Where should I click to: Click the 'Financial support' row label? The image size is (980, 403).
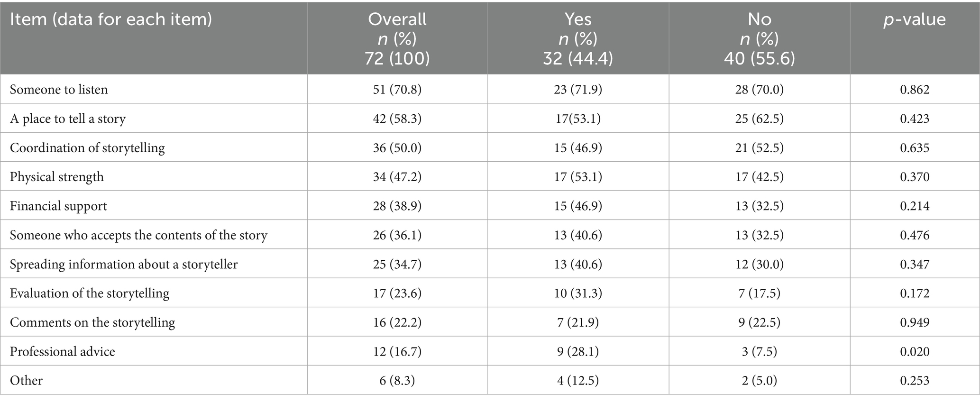coord(58,206)
